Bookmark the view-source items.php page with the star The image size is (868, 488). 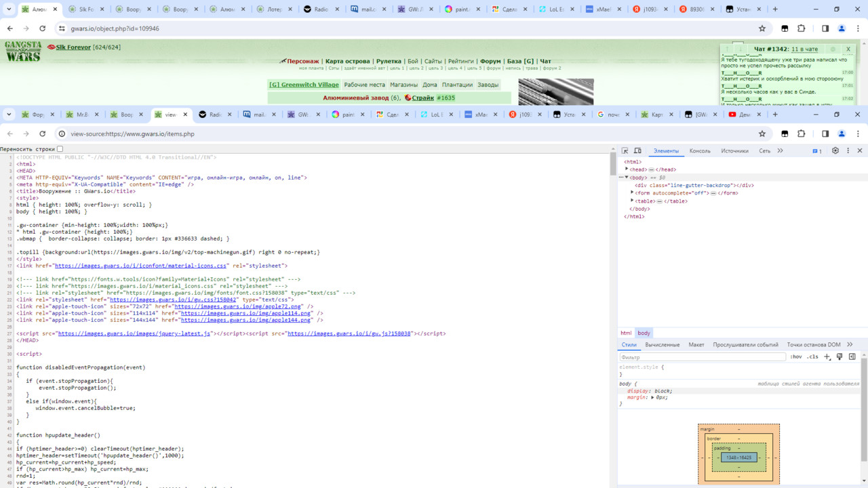coord(762,134)
